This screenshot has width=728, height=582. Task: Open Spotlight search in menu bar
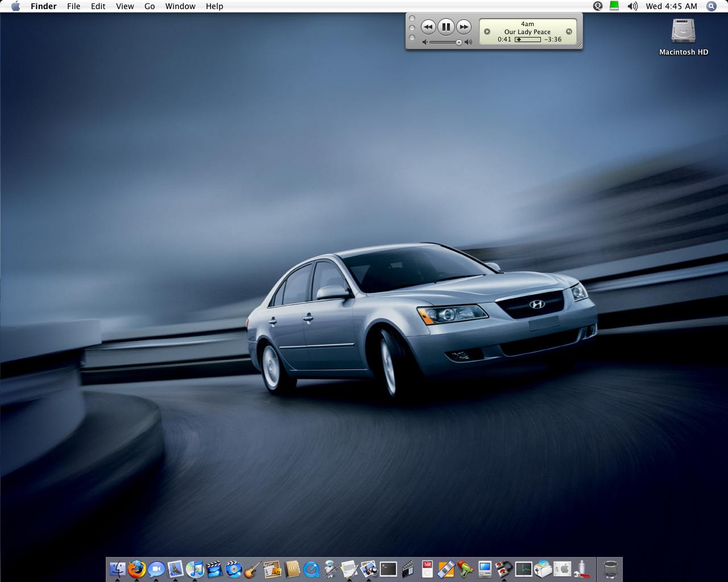[712, 6]
